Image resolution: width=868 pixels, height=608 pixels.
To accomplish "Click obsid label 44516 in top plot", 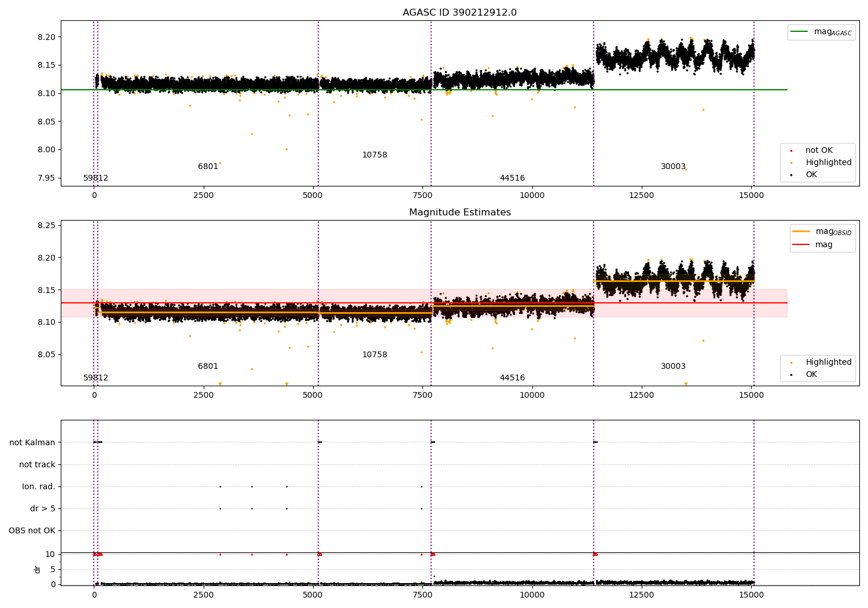I will [x=512, y=178].
